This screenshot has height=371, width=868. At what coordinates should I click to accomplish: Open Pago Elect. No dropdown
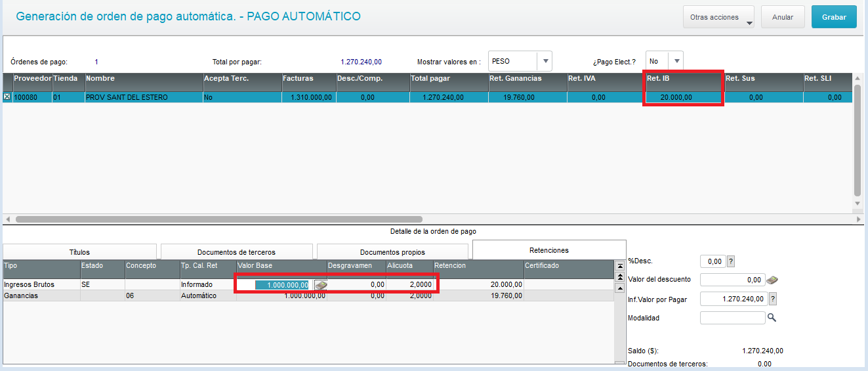(x=665, y=61)
